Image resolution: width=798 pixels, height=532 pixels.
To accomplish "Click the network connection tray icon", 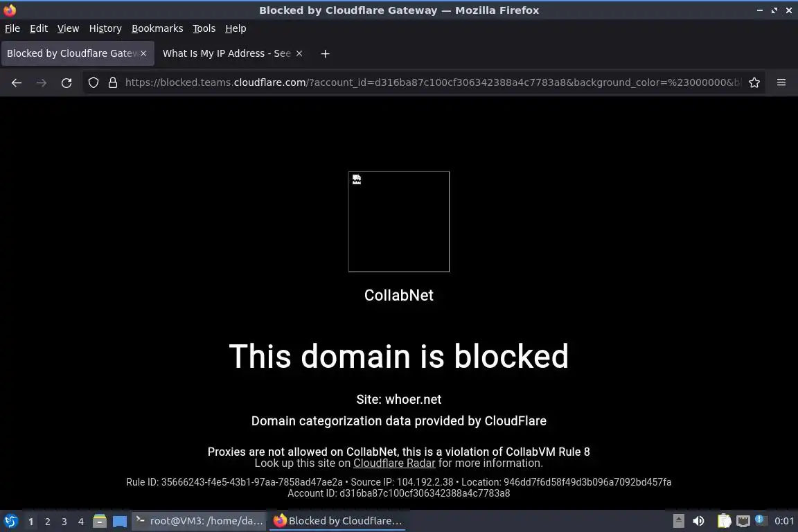I will [x=743, y=521].
